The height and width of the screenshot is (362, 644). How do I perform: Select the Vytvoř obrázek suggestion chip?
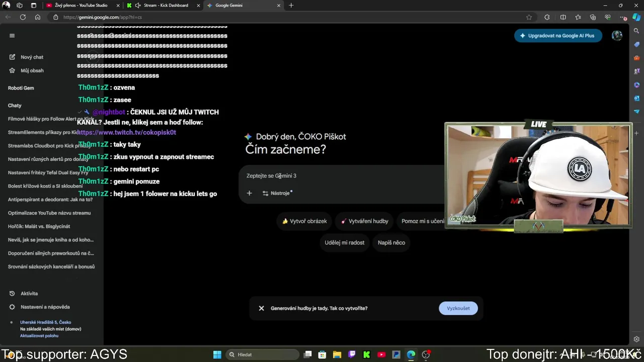304,221
